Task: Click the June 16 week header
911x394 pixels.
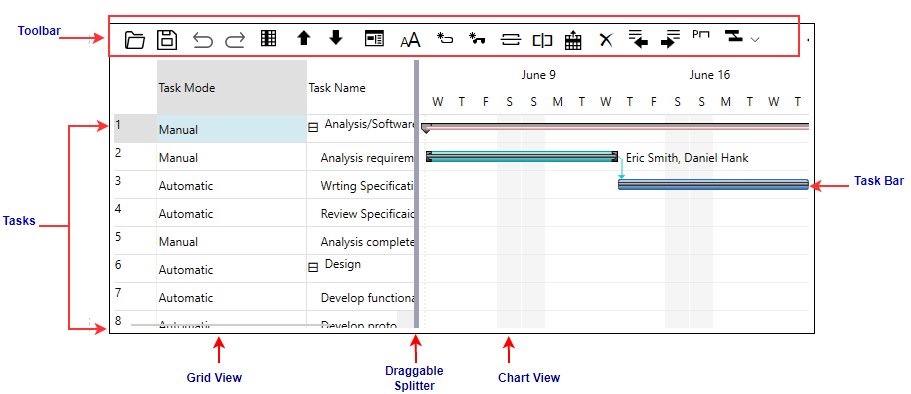Action: (x=709, y=75)
